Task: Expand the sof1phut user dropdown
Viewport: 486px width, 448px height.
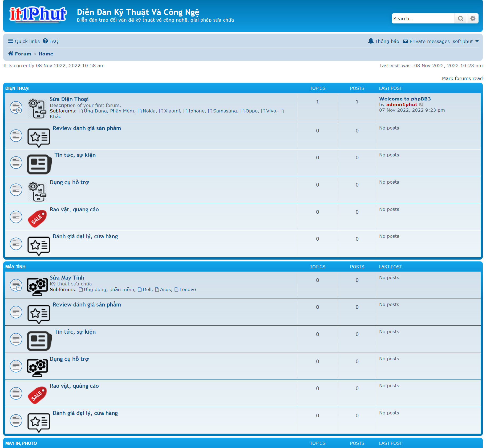Action: coord(465,41)
